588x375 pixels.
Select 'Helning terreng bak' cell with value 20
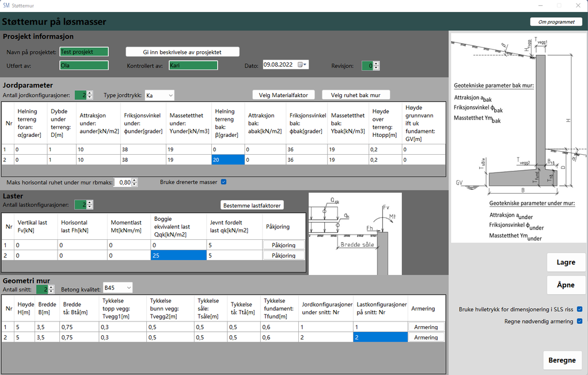pyautogui.click(x=228, y=159)
